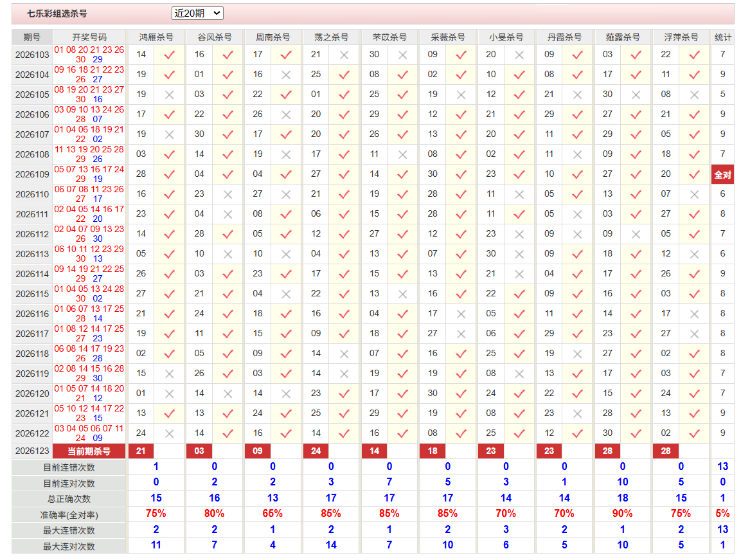Click the cross mark for 周南杀号 in row 2026104
This screenshot has width=741, height=560.
(286, 75)
